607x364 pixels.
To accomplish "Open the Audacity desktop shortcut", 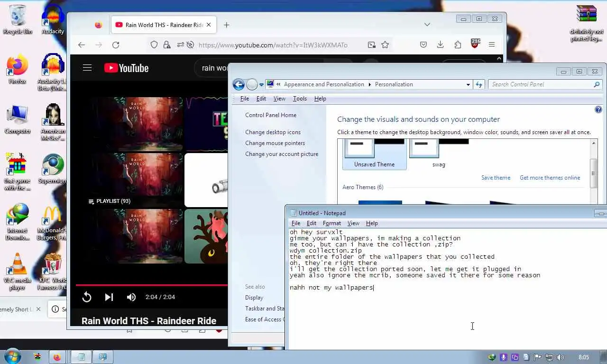I will pyautogui.click(x=53, y=19).
